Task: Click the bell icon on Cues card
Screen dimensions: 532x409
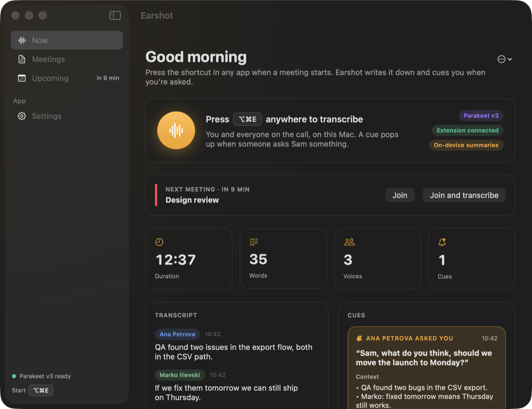Action: (x=442, y=242)
